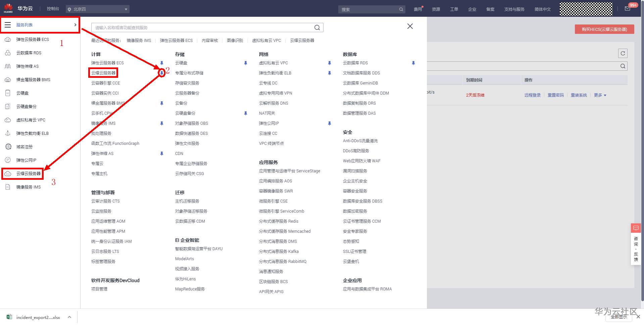Image resolution: width=644 pixels, height=325 pixels.
Task: Click the 购买HECS(云耀云服务器) button
Action: tap(604, 29)
